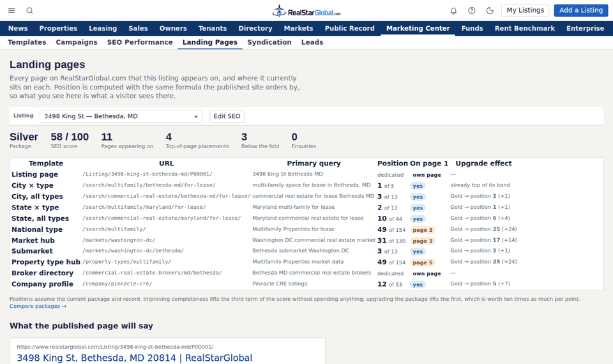Click the search magnifier icon
Image resolution: width=613 pixels, height=364 pixels.
pyautogui.click(x=30, y=11)
